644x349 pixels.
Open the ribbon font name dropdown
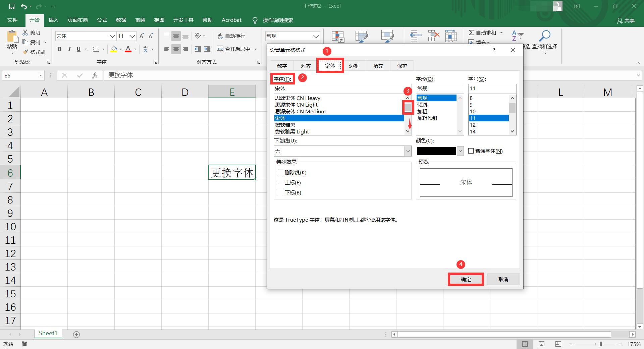[x=112, y=36]
